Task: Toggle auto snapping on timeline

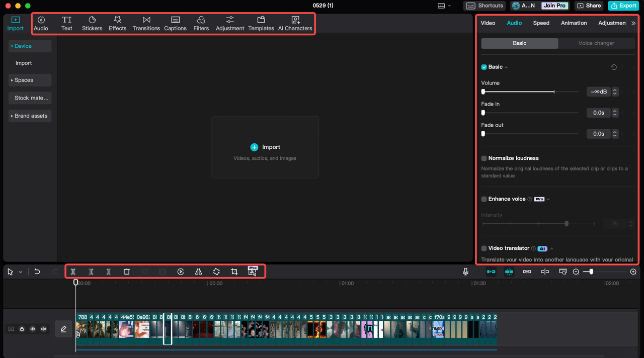Action: pyautogui.click(x=509, y=272)
